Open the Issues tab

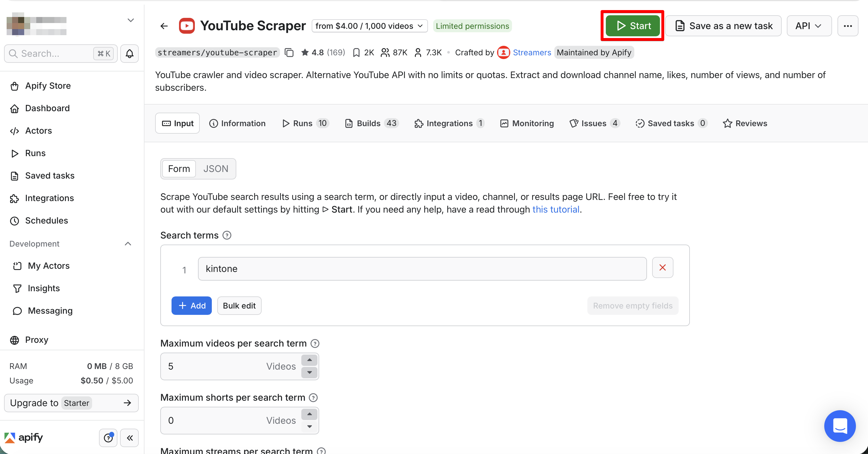[x=594, y=123]
